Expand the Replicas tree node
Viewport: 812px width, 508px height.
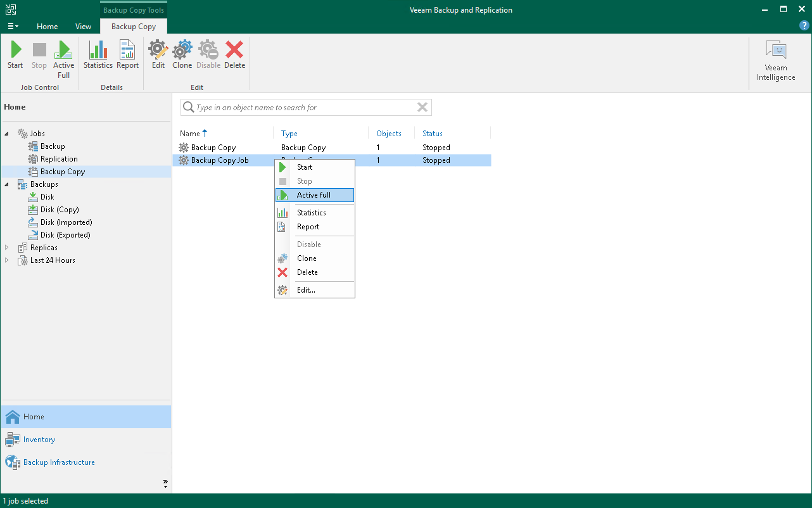point(7,248)
